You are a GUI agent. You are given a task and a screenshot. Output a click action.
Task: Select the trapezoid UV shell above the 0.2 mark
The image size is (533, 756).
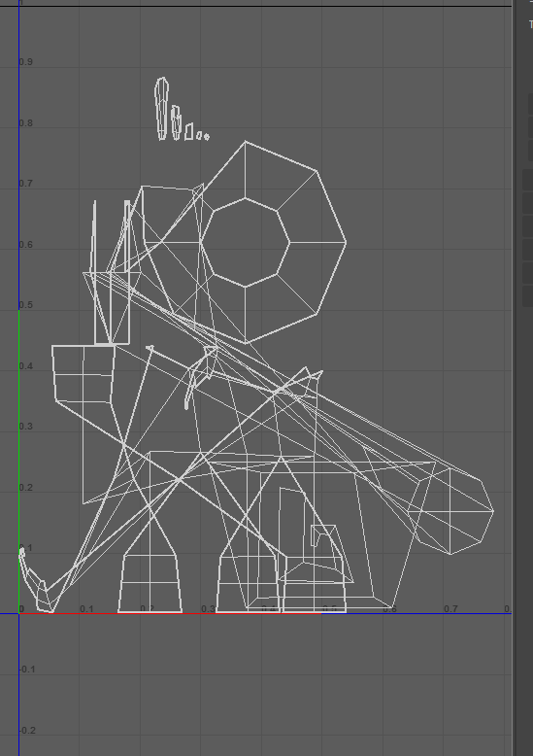tap(150, 583)
